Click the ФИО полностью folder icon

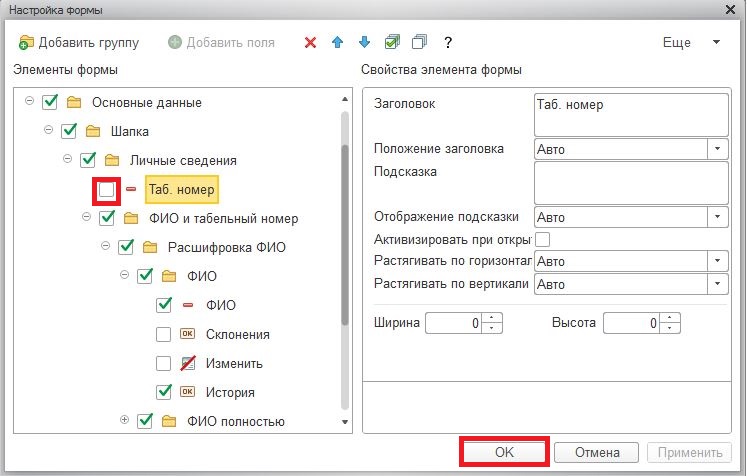(169, 422)
